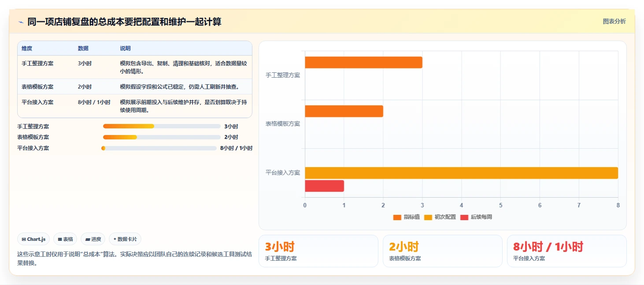Click the red 后续每周 chart bar
644x285 pixels.
click(x=324, y=186)
